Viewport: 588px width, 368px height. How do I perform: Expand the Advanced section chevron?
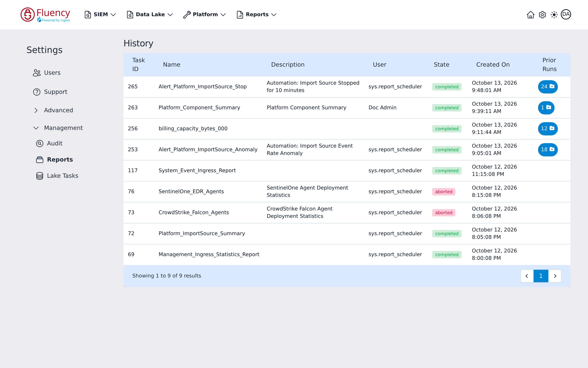point(36,110)
